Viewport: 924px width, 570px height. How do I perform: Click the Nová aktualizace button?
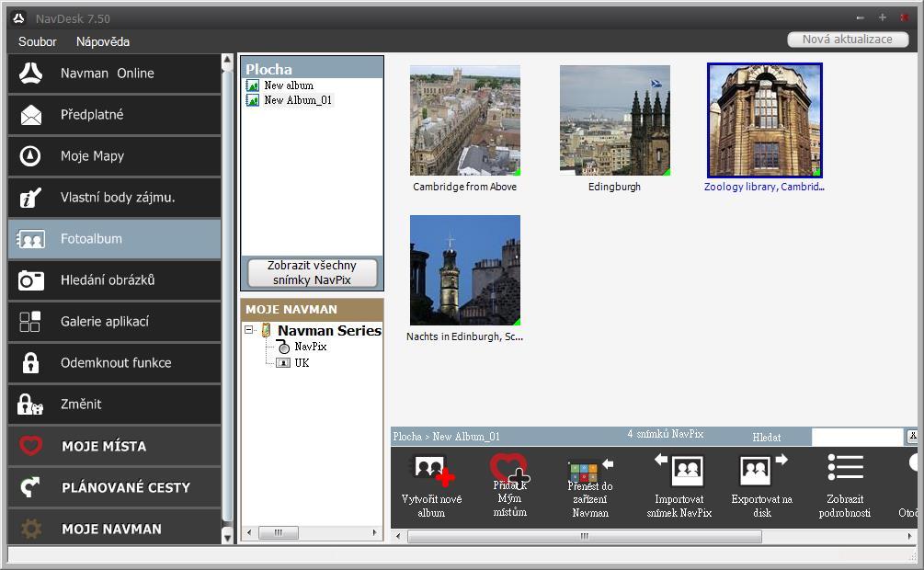[848, 40]
